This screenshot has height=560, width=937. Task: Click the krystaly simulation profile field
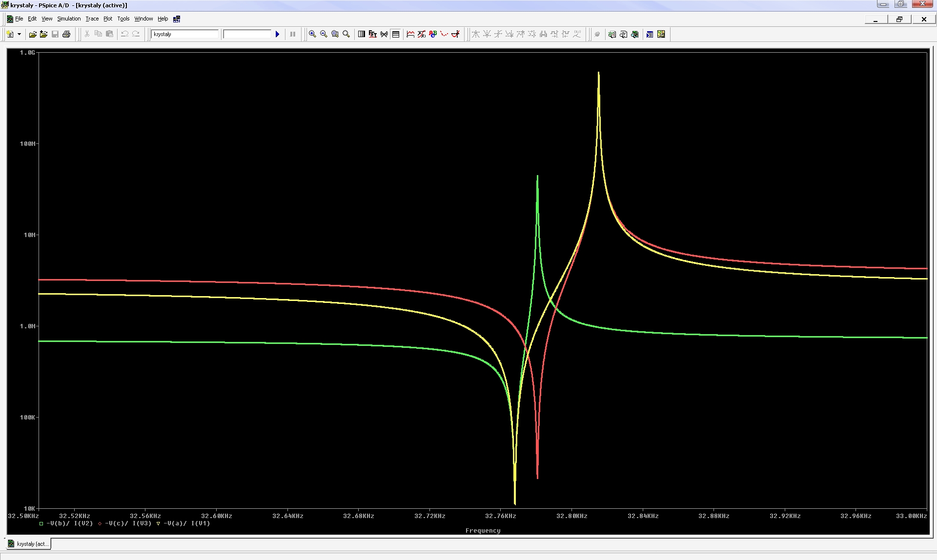pos(185,34)
